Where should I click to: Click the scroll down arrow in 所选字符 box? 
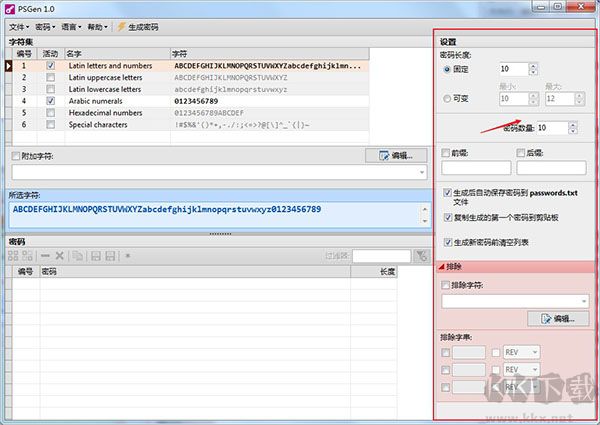click(x=425, y=221)
